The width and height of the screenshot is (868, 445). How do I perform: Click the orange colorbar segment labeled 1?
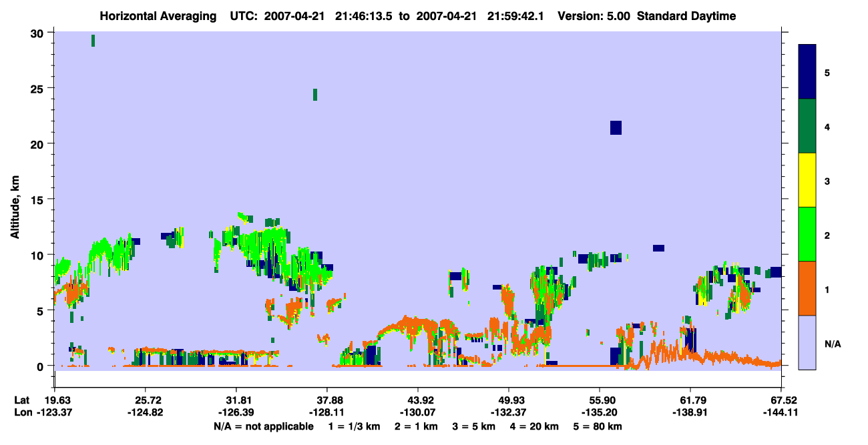[x=807, y=288]
